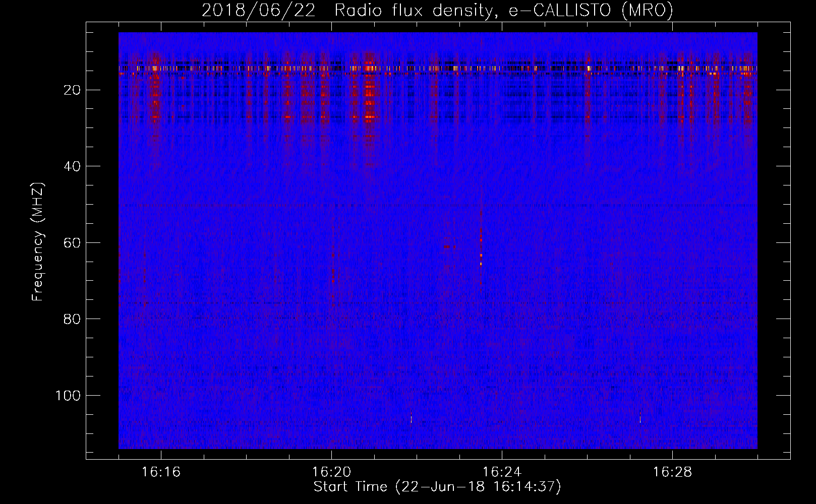Image resolution: width=816 pixels, height=504 pixels.
Task: Click the 16:24 time tick label
Action: [502, 472]
